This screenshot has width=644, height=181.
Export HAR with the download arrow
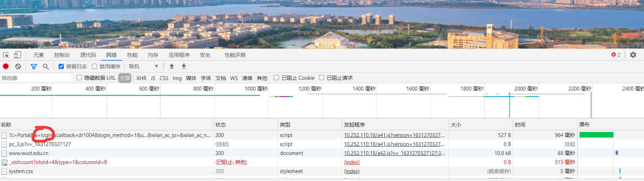click(184, 66)
